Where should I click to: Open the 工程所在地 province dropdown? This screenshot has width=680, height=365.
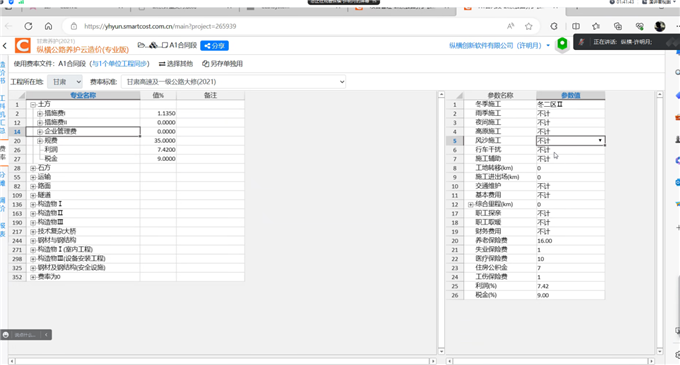65,81
